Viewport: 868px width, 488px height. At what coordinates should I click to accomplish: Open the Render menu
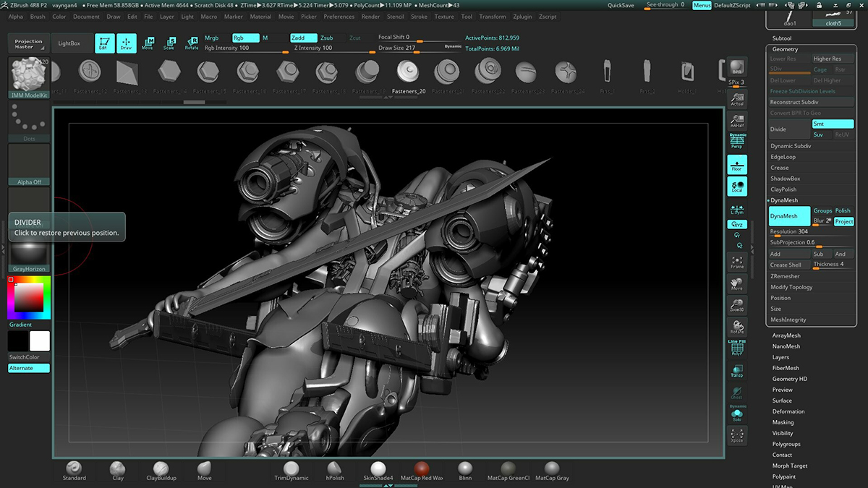[x=370, y=17]
